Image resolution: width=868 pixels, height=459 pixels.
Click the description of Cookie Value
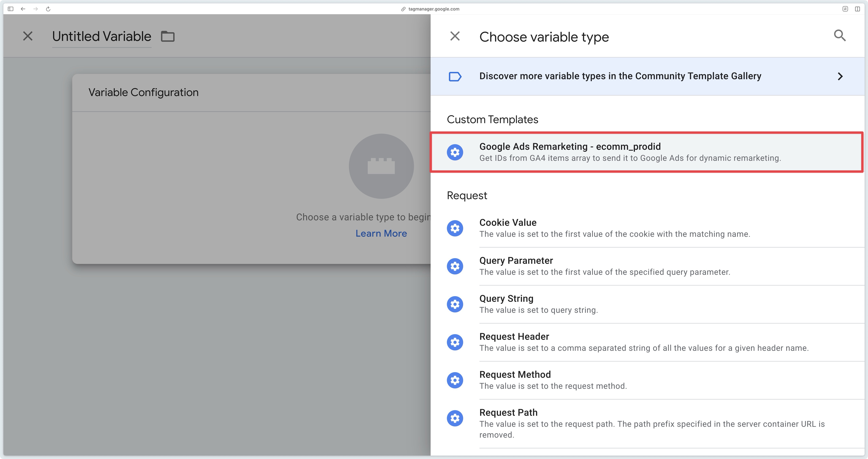point(615,234)
